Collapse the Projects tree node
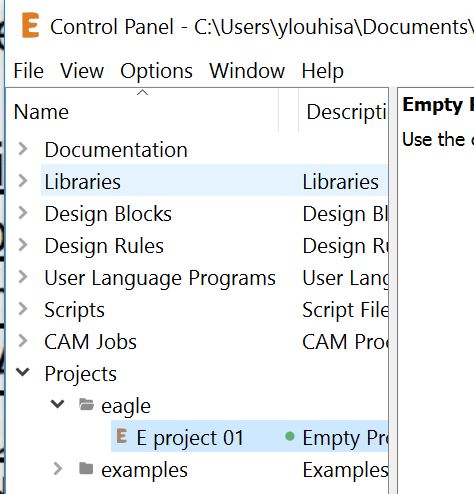Screen dimensions: 474x494 coord(23,372)
